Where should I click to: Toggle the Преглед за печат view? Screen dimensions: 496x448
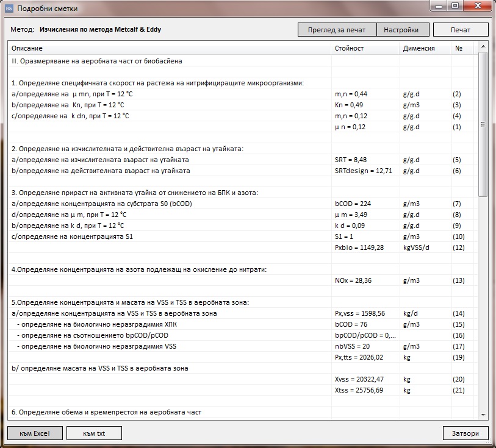pos(337,29)
